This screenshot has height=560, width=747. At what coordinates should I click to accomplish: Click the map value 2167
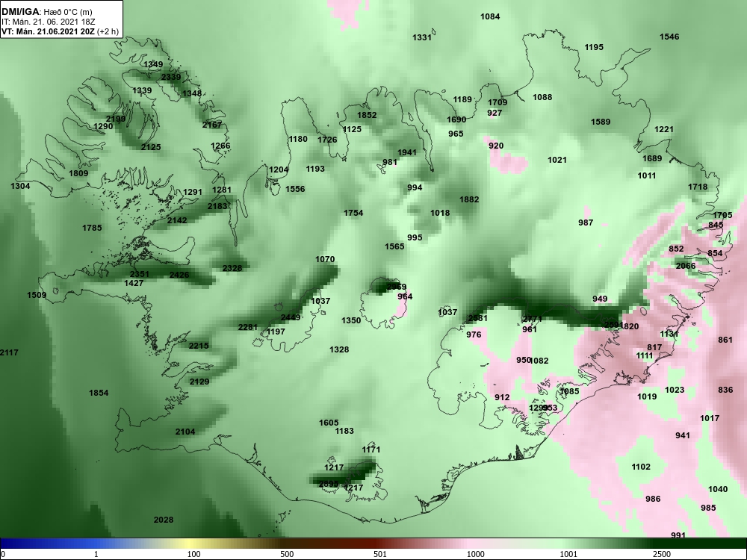212,125
